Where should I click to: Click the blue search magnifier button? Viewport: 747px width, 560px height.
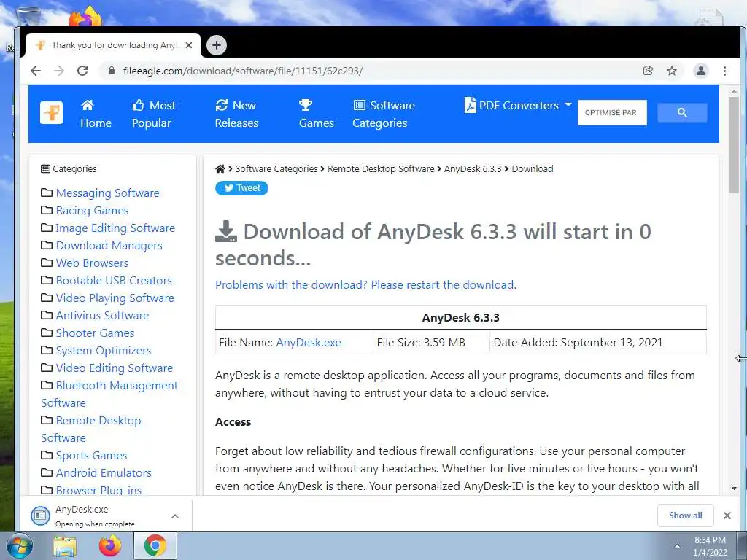click(682, 113)
